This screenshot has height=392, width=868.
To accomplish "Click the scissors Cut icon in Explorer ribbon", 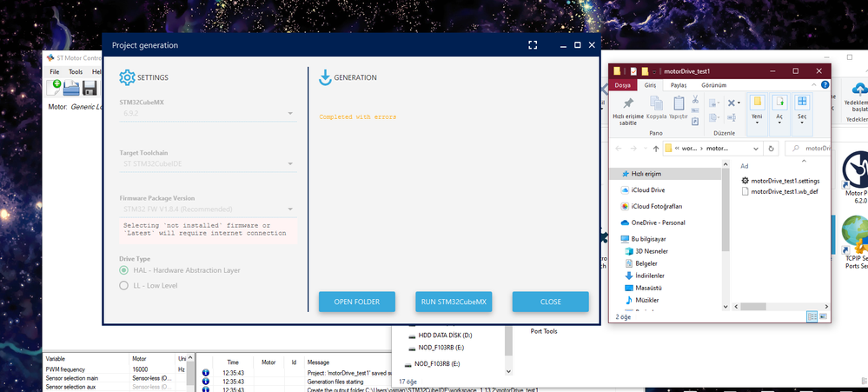I will click(x=695, y=99).
